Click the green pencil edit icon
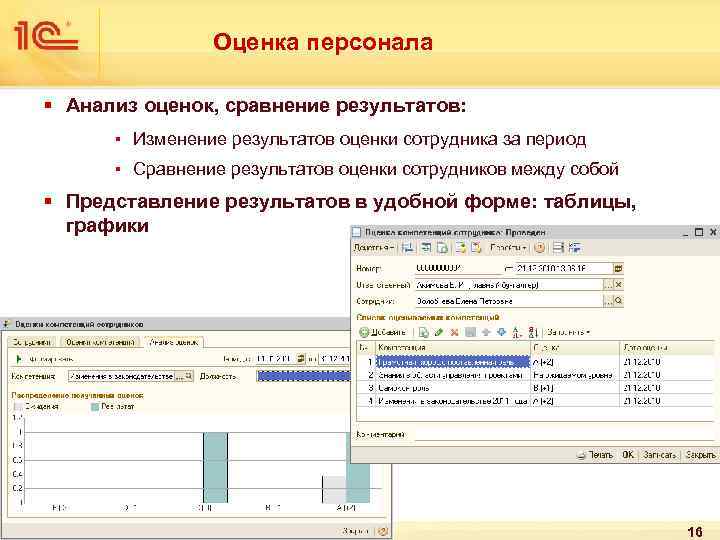Image resolution: width=720 pixels, height=540 pixels. (x=439, y=332)
